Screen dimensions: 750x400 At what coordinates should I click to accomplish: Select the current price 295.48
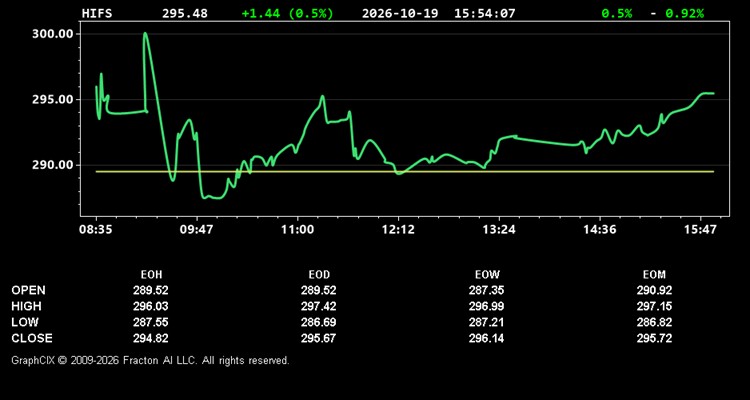(185, 13)
